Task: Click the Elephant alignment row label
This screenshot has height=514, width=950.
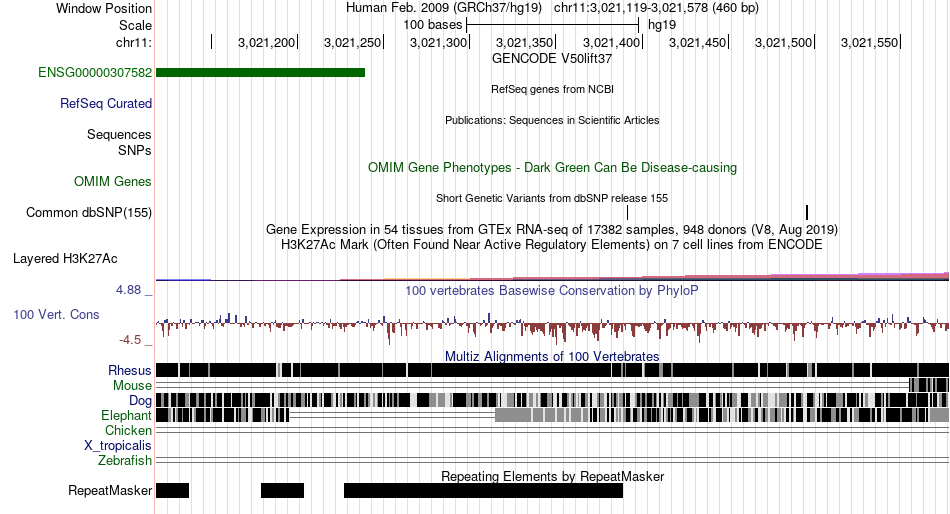Action: 126,416
